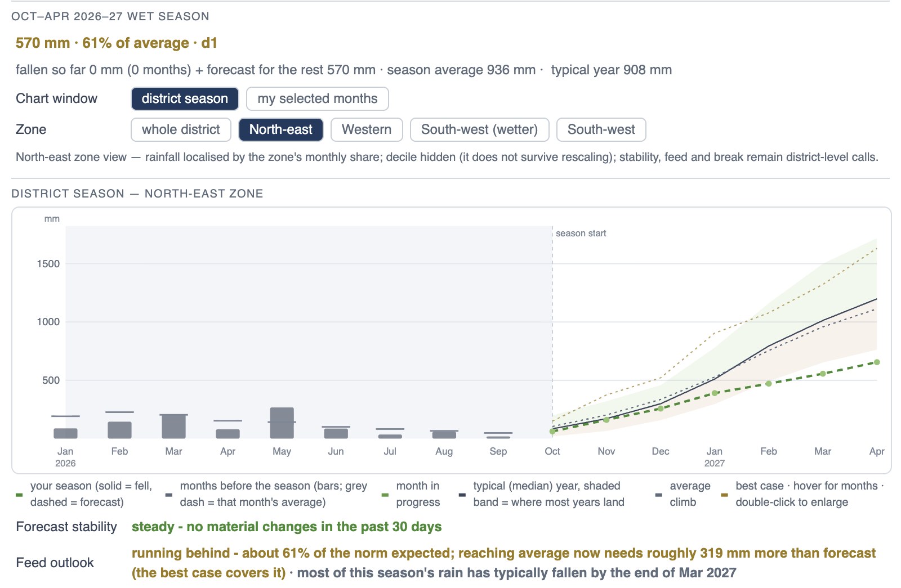Click the 'season average 936 mm' text
Image resolution: width=901 pixels, height=588 pixels.
point(461,70)
